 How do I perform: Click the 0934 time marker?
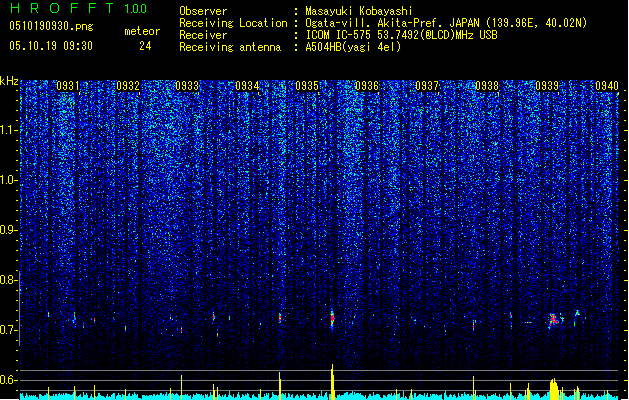pos(247,86)
